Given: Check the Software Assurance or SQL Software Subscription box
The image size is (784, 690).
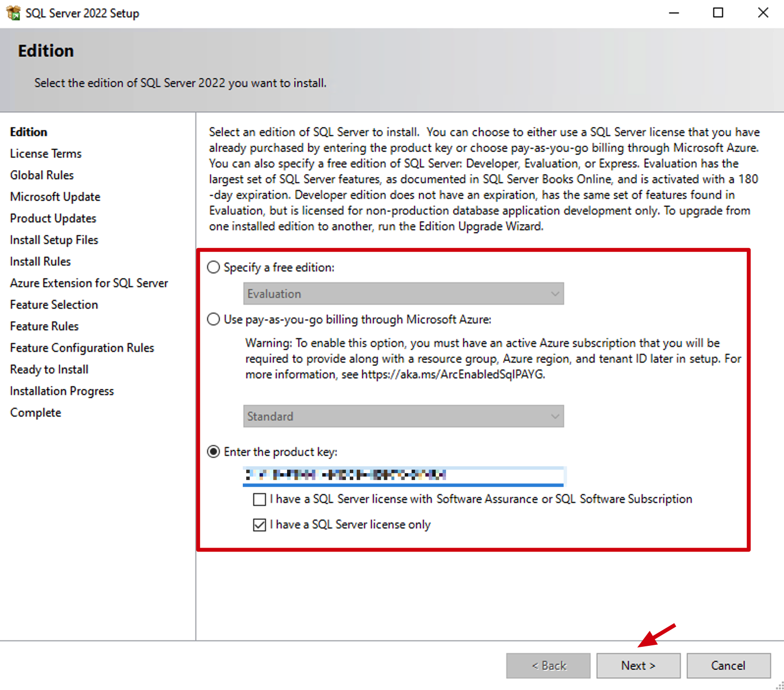Looking at the screenshot, I should pos(260,500).
